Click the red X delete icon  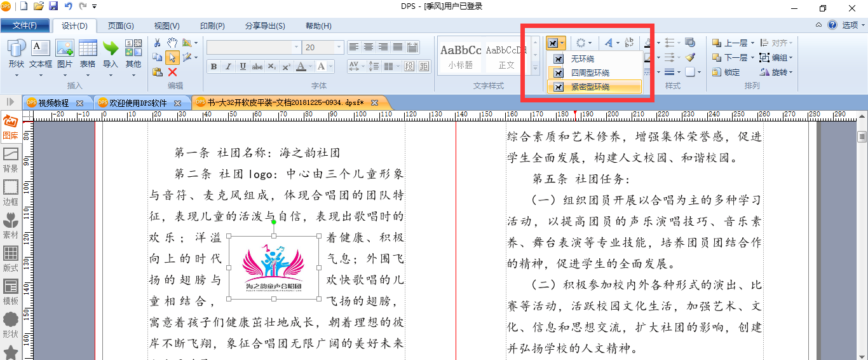click(172, 72)
